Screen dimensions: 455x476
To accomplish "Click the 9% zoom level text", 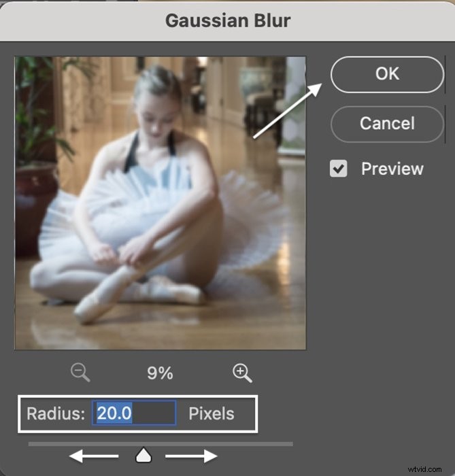I will [x=160, y=373].
